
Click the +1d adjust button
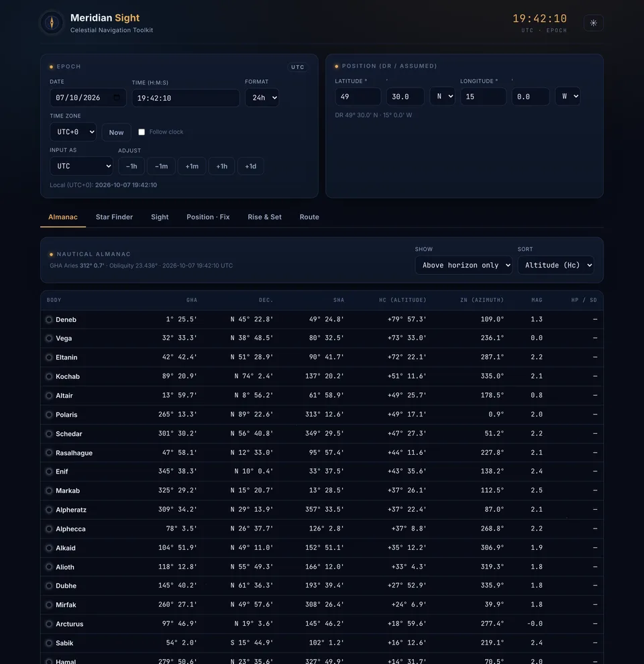pos(250,166)
